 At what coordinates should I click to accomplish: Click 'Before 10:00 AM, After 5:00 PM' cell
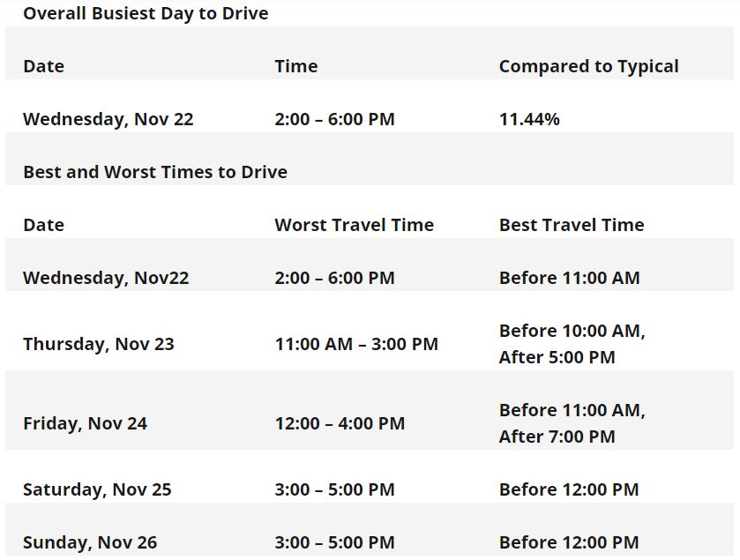[572, 344]
